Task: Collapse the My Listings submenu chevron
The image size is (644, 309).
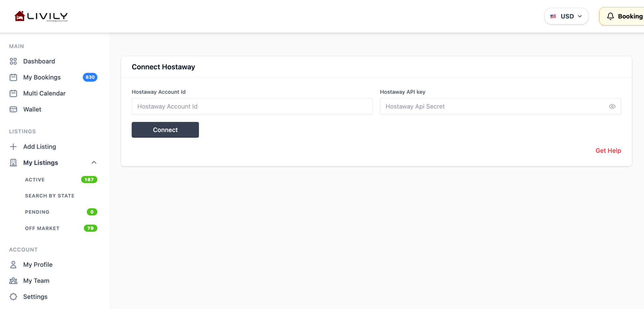Action: coord(94,163)
